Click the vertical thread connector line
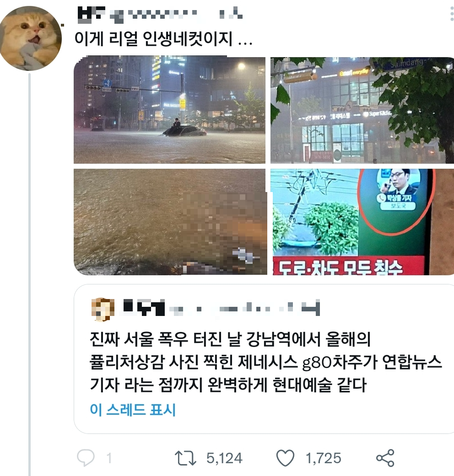Screen dimensions: 454x476 29,274
